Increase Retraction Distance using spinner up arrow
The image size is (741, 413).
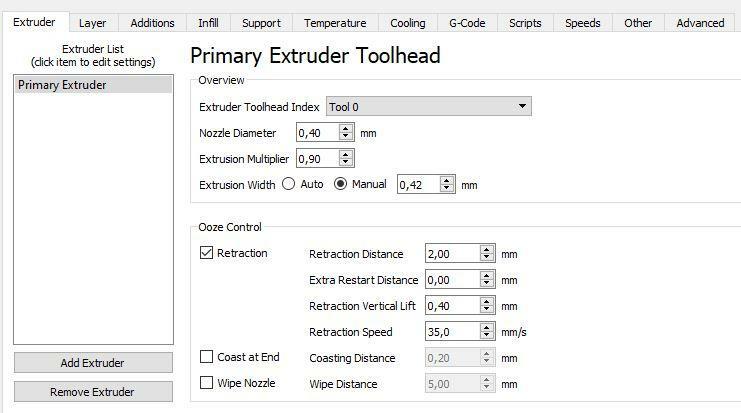point(487,250)
